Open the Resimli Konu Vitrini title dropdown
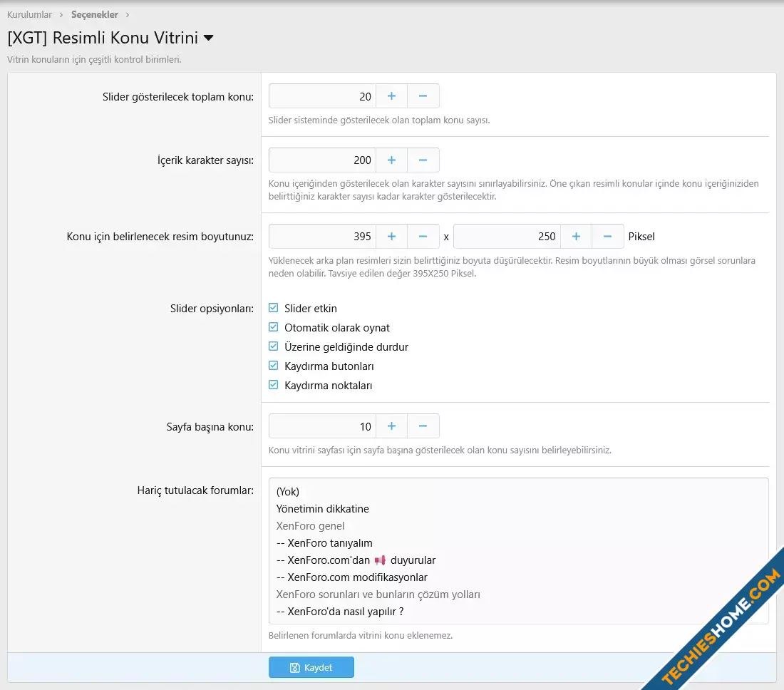 click(x=209, y=38)
